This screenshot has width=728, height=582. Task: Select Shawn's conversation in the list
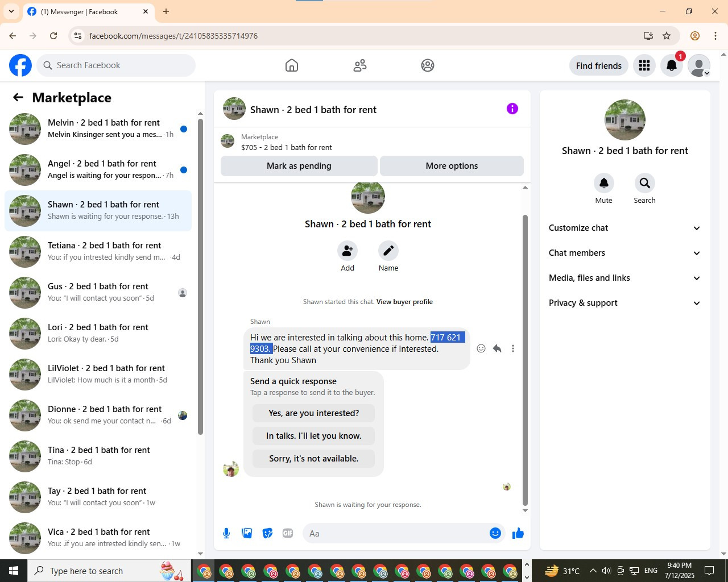tap(98, 211)
